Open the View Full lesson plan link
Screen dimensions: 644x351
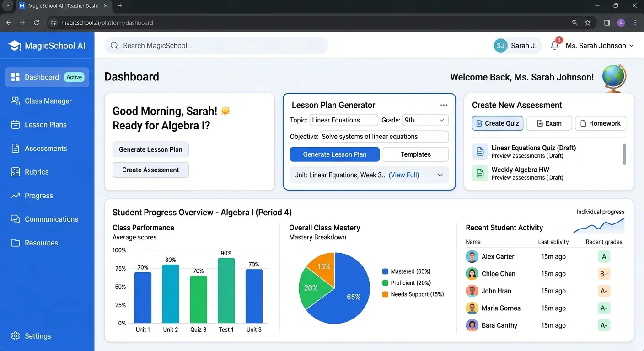(403, 175)
